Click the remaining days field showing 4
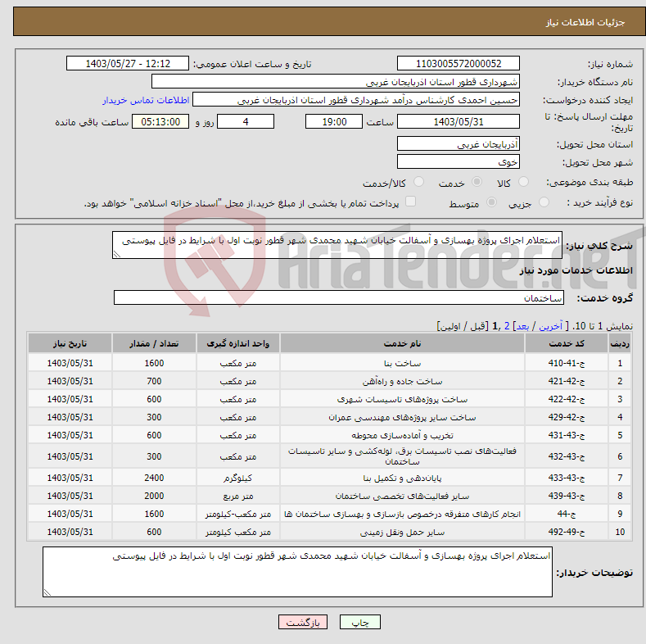 coord(246,121)
